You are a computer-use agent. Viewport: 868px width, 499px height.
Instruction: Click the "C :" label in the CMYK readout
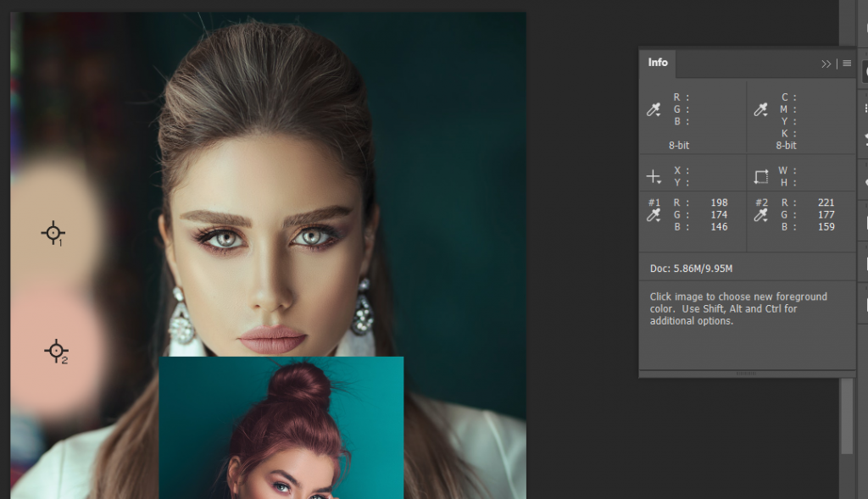(789, 97)
